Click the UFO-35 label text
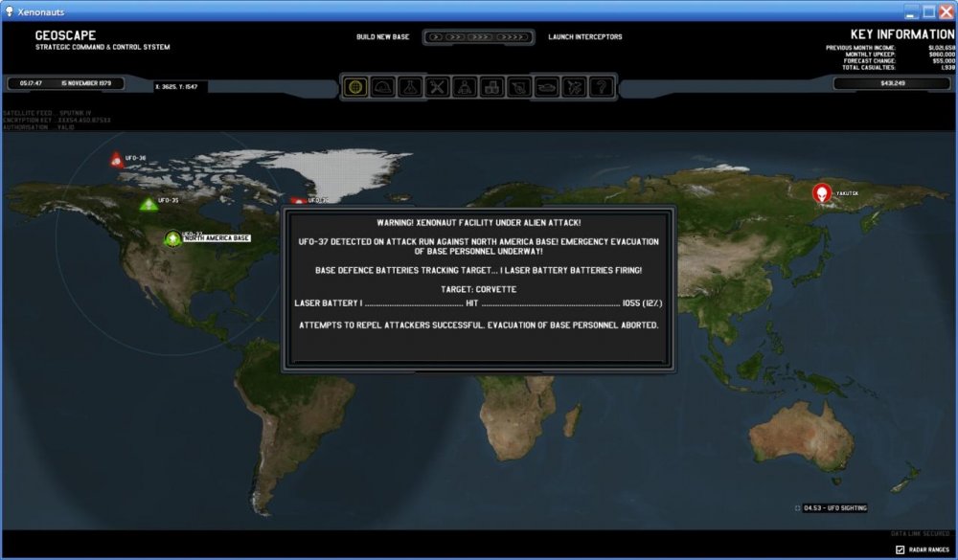958x560 pixels. 169,200
